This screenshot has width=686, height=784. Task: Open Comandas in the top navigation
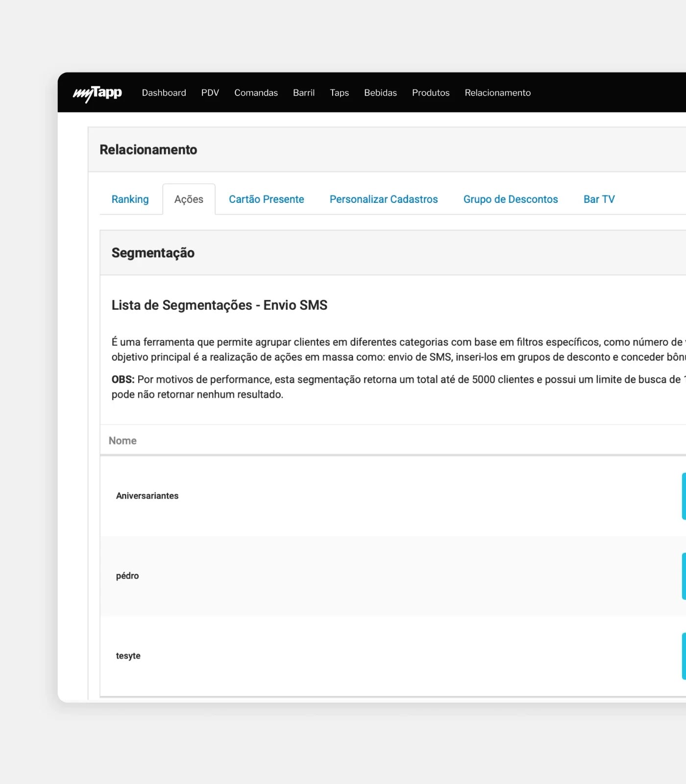pos(256,93)
